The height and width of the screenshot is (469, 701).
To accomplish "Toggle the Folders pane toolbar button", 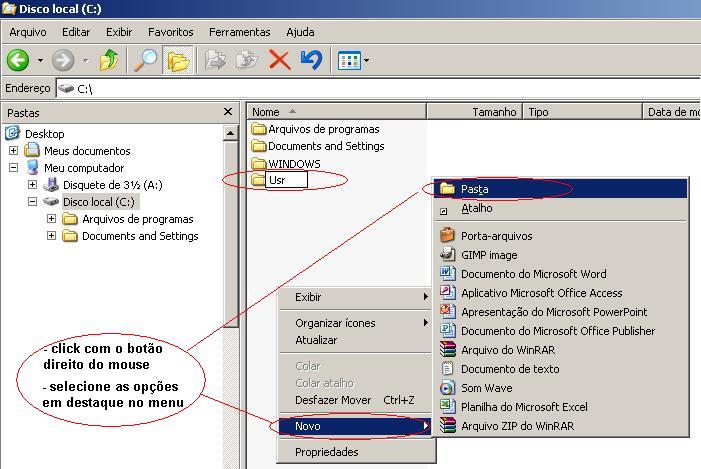I will coord(178,60).
